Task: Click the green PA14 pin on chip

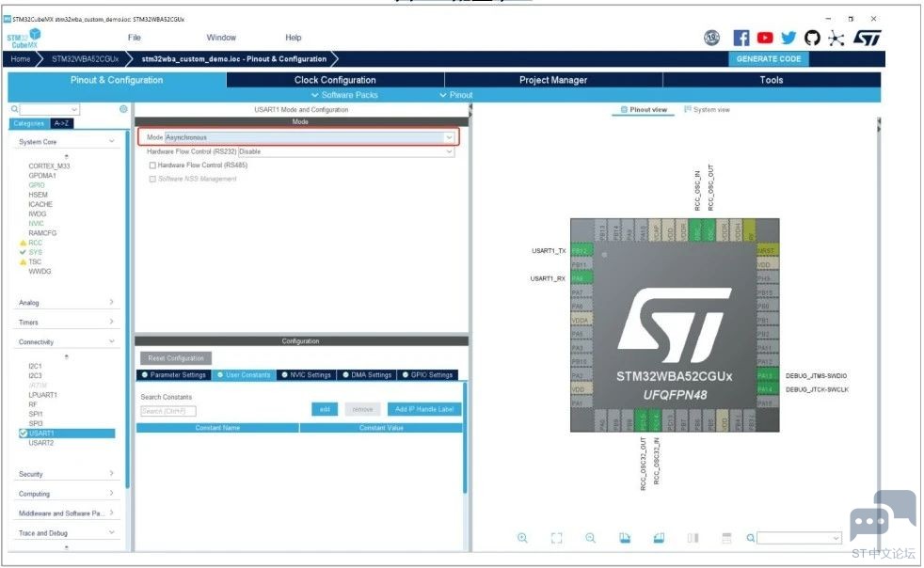Action: coord(766,389)
